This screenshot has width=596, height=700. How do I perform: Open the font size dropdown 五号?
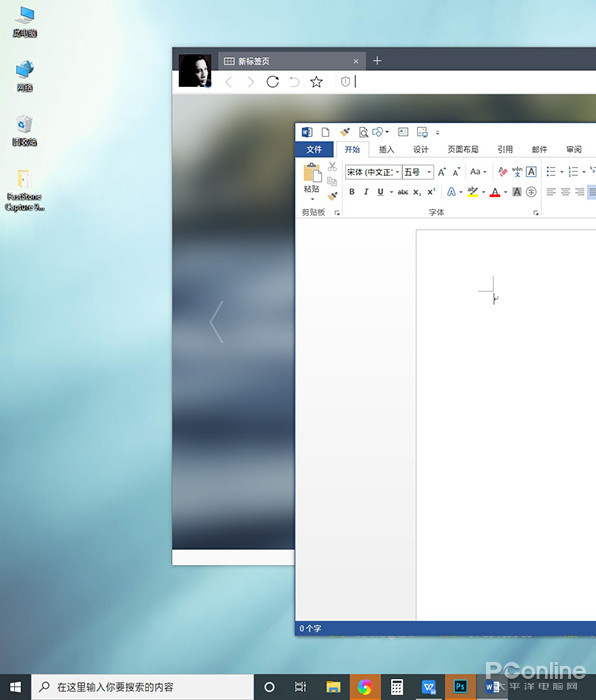pos(418,172)
